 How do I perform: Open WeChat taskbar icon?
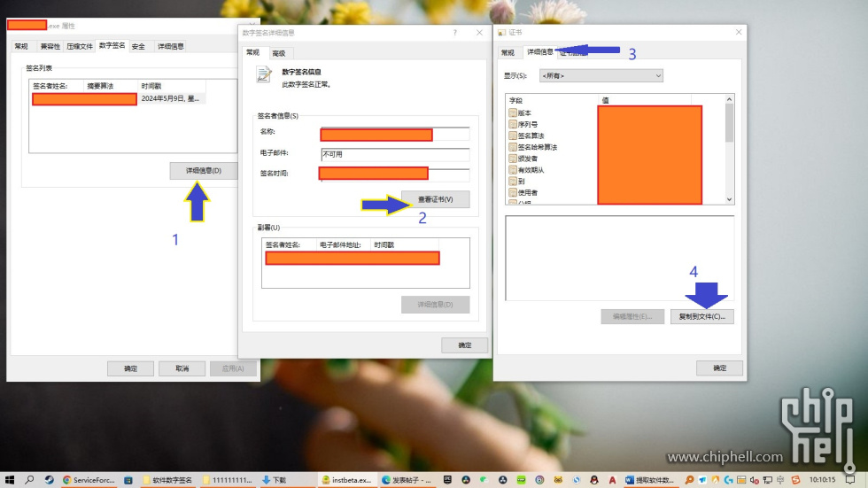pos(484,480)
